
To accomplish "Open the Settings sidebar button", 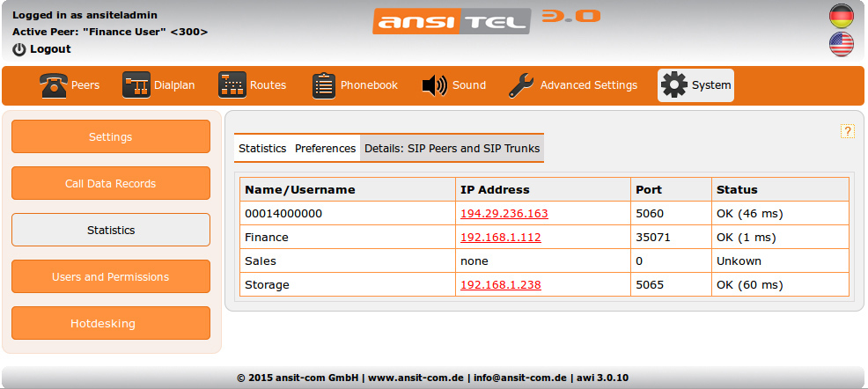I will coord(111,136).
